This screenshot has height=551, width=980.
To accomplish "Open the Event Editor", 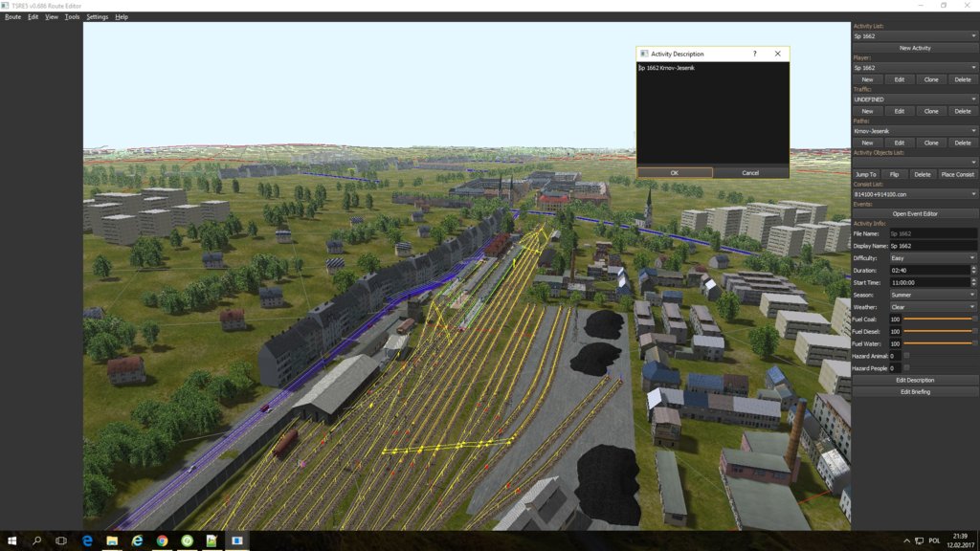I will point(916,212).
